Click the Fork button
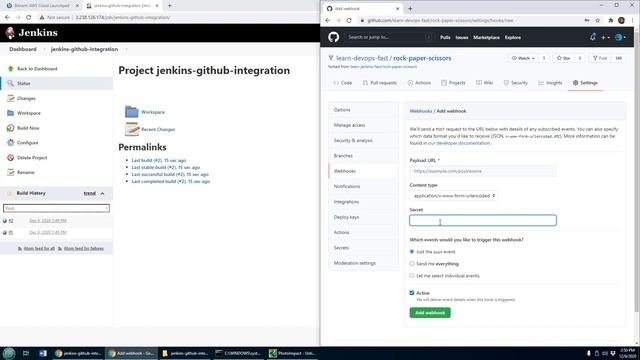The width and height of the screenshot is (640, 360). pyautogui.click(x=600, y=58)
